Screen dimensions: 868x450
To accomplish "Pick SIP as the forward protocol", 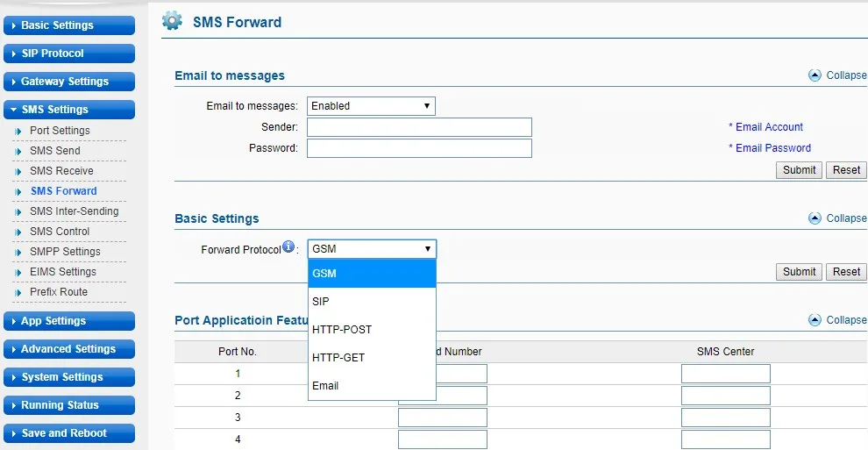I will click(321, 302).
